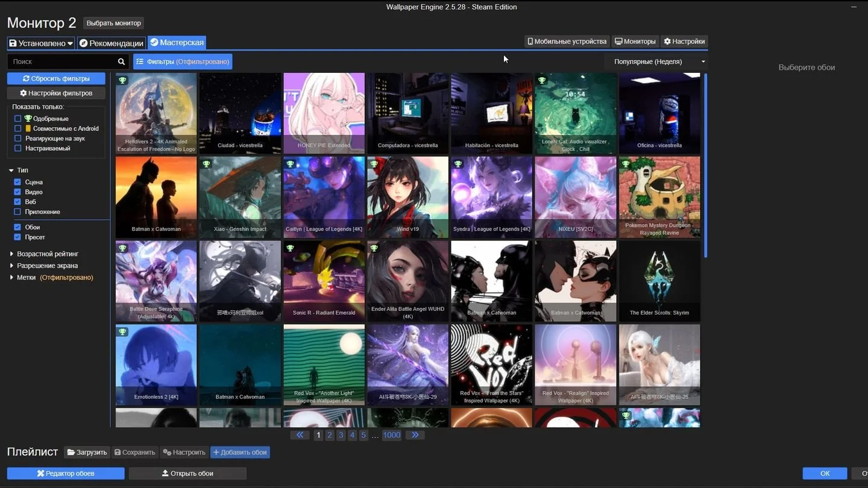The image size is (868, 488).
Task: Open Мониторы display overview
Action: click(635, 42)
